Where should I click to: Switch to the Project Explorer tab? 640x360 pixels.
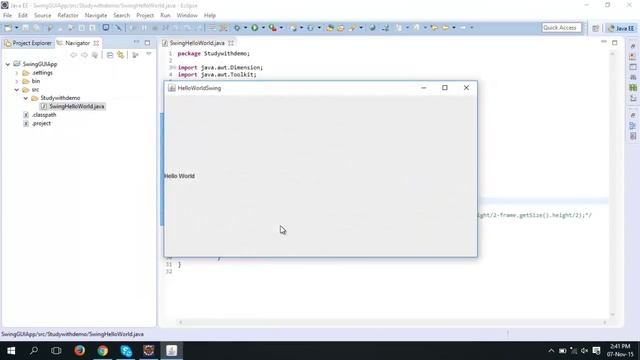coord(28,43)
